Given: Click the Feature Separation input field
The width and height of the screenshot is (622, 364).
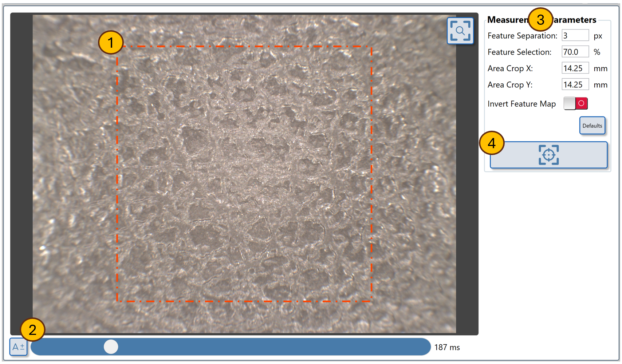Looking at the screenshot, I should click(x=575, y=36).
